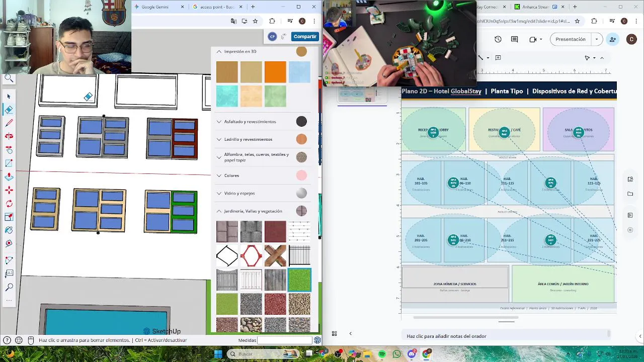This screenshot has height=362, width=644.
Task: Select the Text label tool in SketchUp
Action: click(x=9, y=274)
